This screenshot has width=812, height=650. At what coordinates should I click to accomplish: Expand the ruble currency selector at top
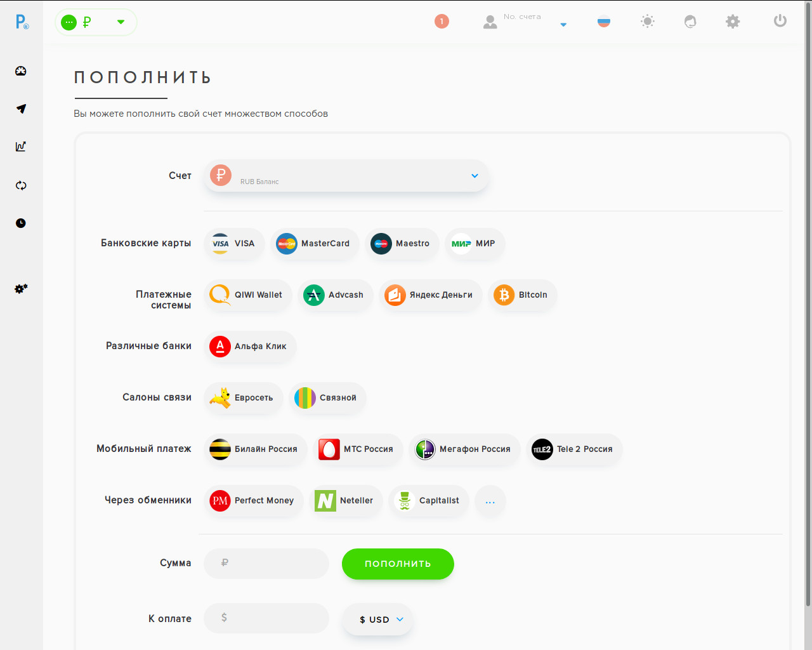point(96,22)
